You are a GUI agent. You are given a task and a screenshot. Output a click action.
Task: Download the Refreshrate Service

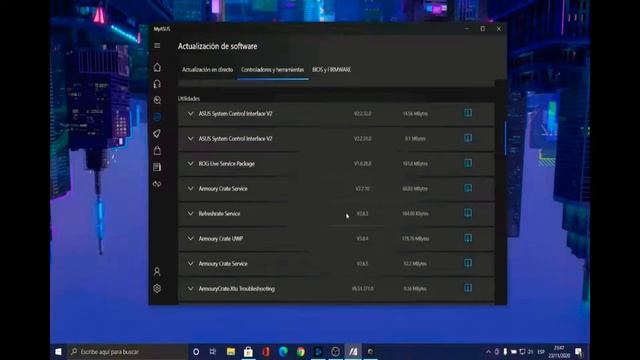pyautogui.click(x=468, y=213)
